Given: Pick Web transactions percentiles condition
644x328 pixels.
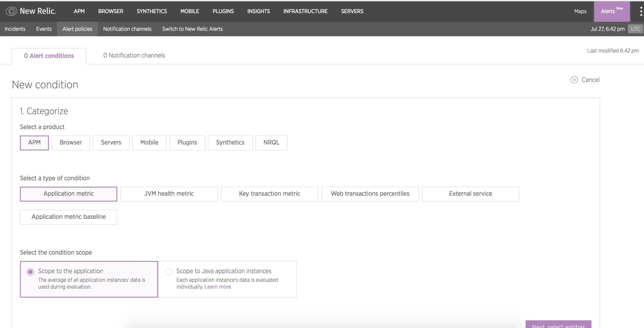Looking at the screenshot, I should click(370, 194).
